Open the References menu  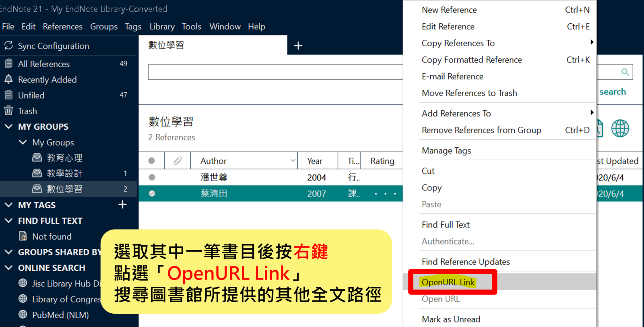[x=62, y=27]
